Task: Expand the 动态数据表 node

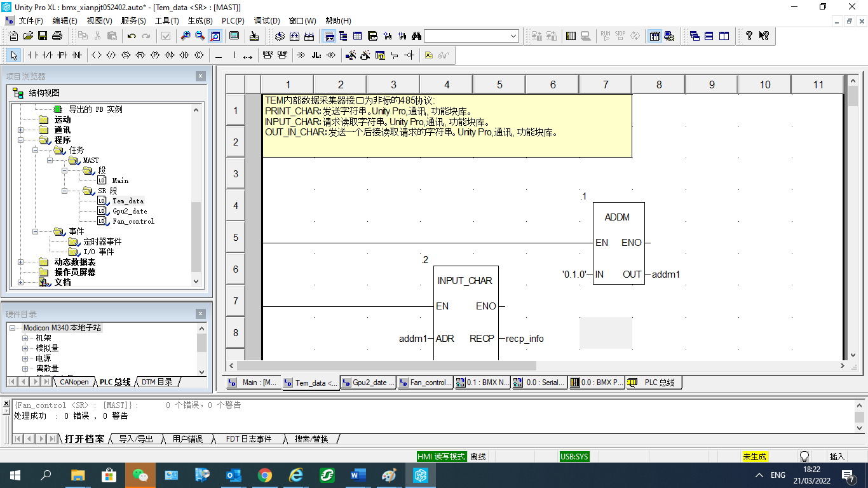Action: pyautogui.click(x=21, y=262)
